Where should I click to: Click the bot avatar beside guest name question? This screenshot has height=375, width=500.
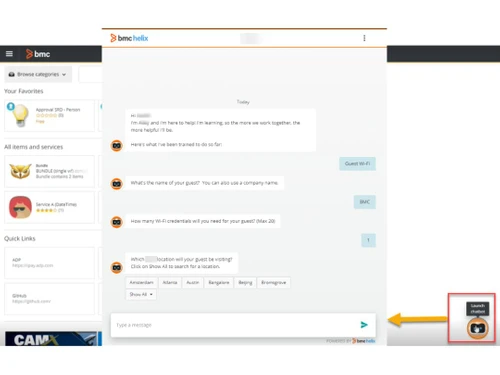[x=117, y=184]
